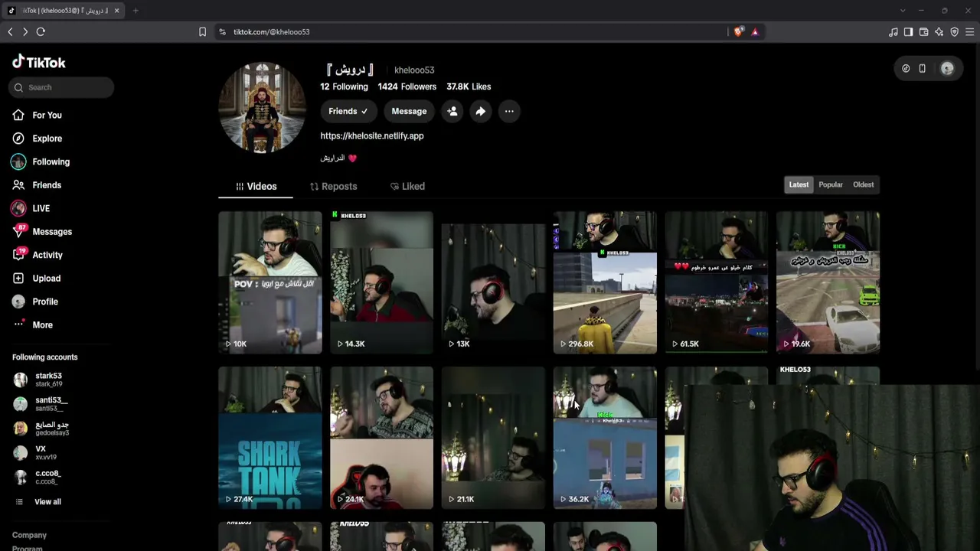View the 1424 Followers list
Viewport: 980px width, 551px height.
[x=407, y=86]
